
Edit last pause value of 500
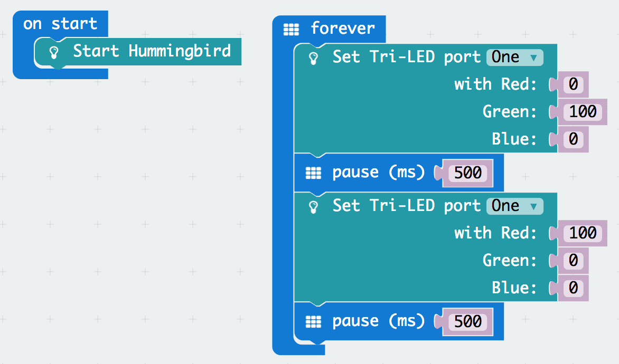tap(467, 321)
